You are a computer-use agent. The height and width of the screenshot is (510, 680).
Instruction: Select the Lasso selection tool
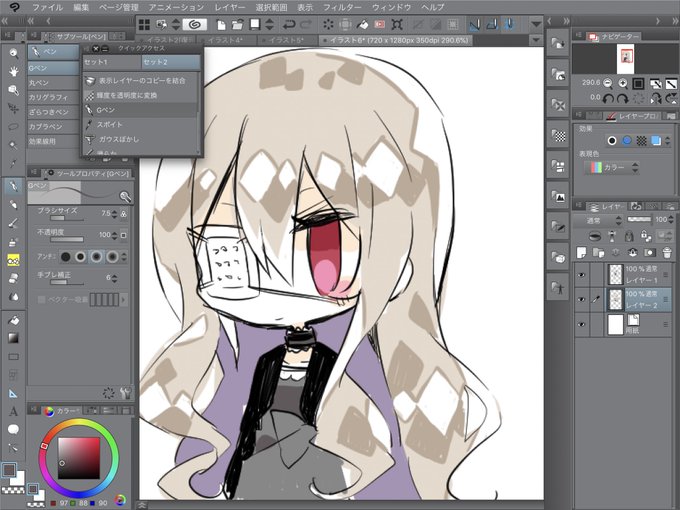coord(13,127)
